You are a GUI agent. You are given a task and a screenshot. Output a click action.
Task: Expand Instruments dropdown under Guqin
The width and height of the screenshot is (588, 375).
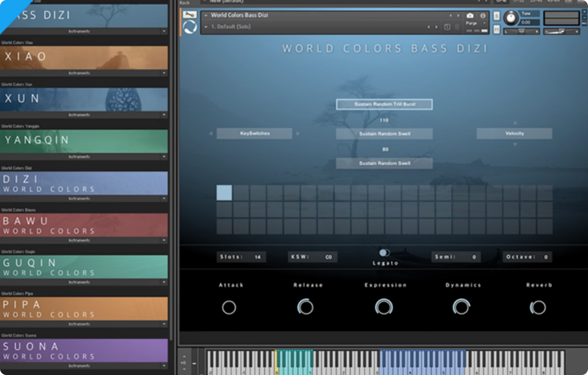(164, 282)
